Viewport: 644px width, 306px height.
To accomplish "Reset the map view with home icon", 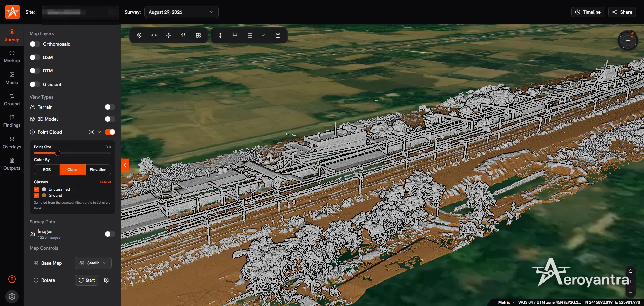I will (631, 271).
